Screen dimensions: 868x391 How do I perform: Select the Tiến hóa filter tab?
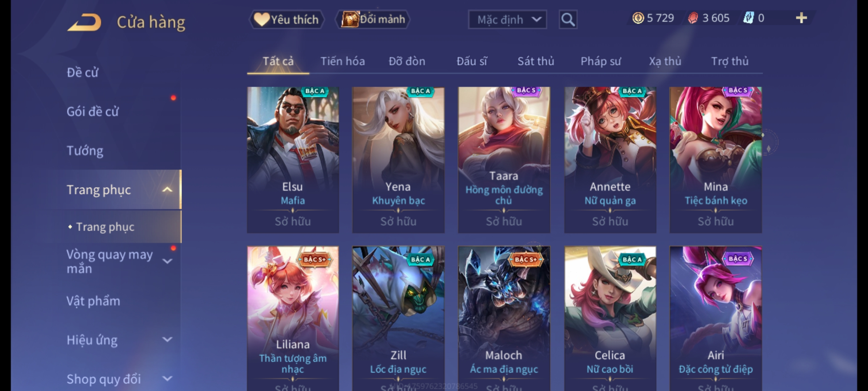342,61
